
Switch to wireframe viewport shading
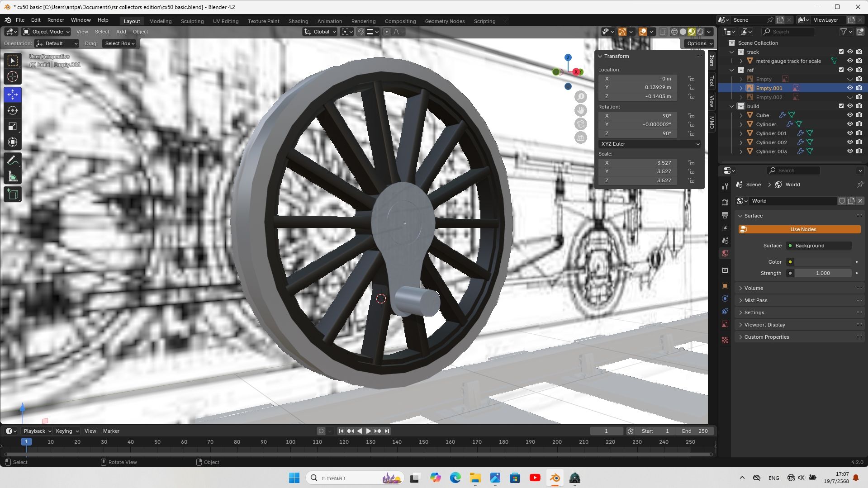click(x=674, y=32)
